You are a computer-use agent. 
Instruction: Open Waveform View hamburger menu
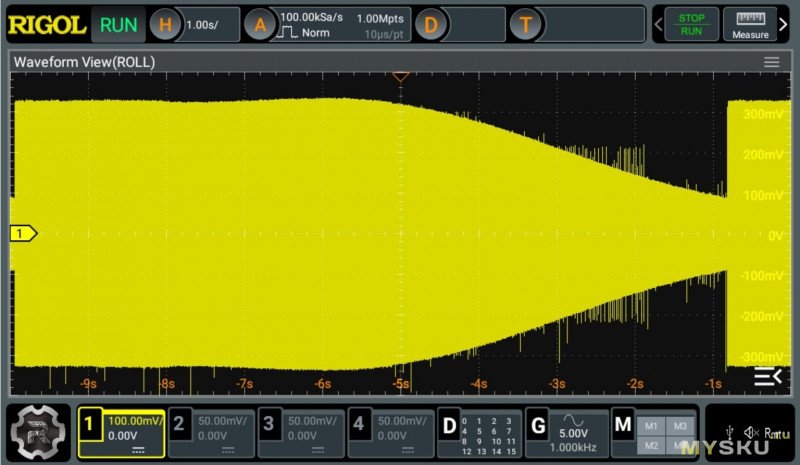[x=771, y=62]
